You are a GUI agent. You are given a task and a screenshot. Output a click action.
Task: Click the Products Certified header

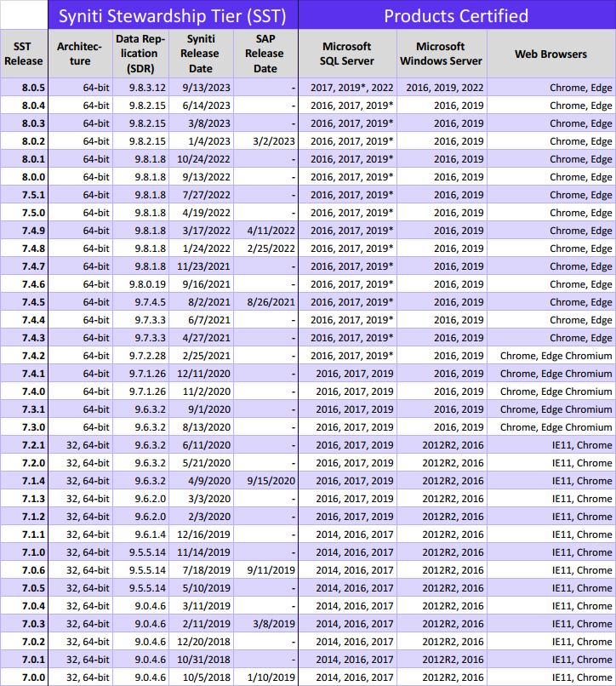(457, 15)
